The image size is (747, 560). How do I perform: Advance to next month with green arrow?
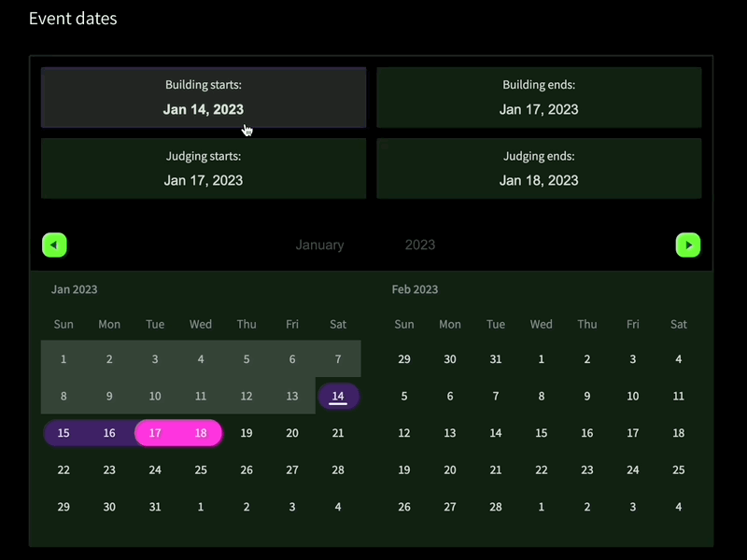[688, 245]
